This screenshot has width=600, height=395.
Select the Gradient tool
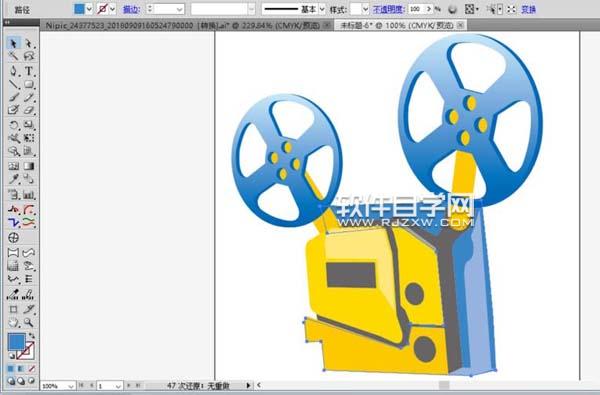pyautogui.click(x=29, y=166)
